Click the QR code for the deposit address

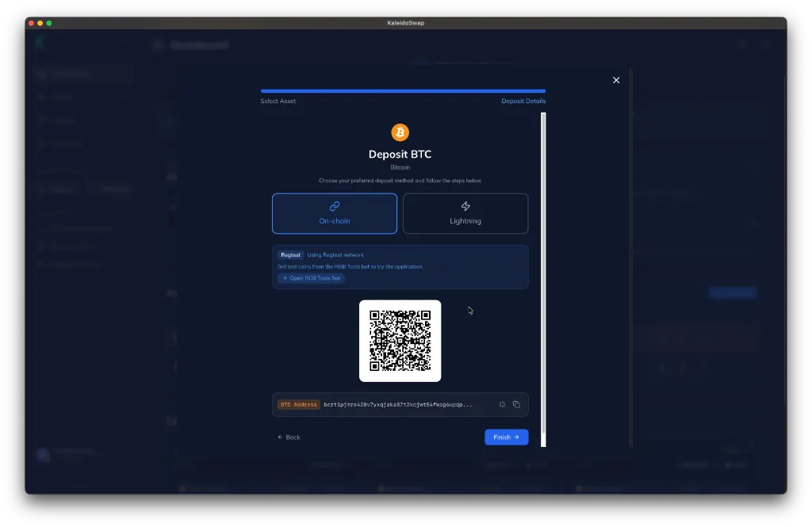400,341
